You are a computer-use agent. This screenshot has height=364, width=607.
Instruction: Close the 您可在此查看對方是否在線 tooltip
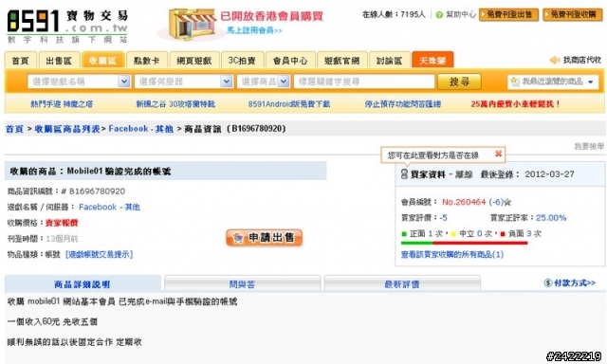coord(498,154)
